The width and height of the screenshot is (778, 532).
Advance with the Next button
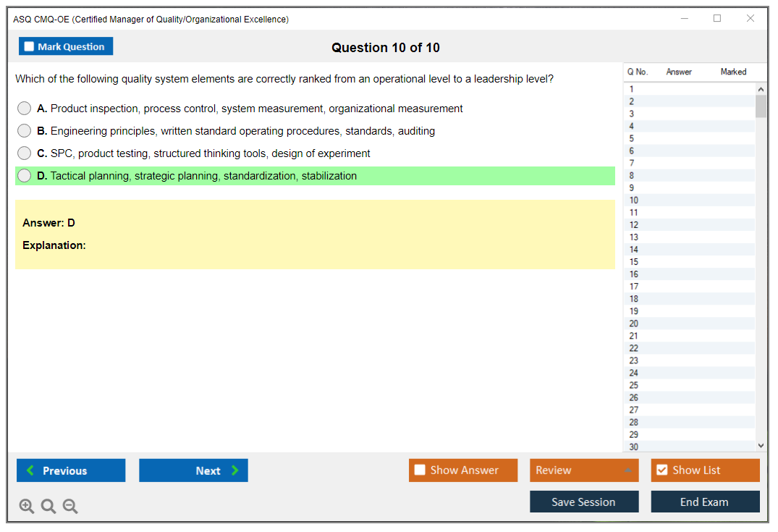193,470
